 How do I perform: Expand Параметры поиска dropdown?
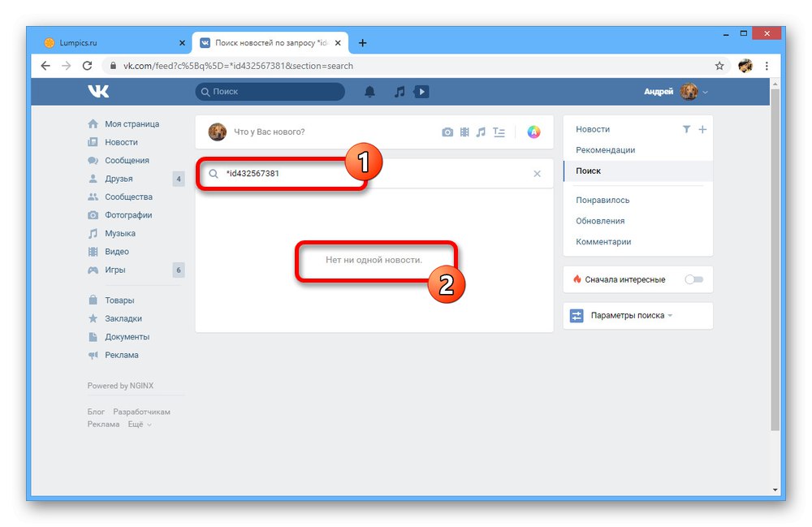click(631, 315)
